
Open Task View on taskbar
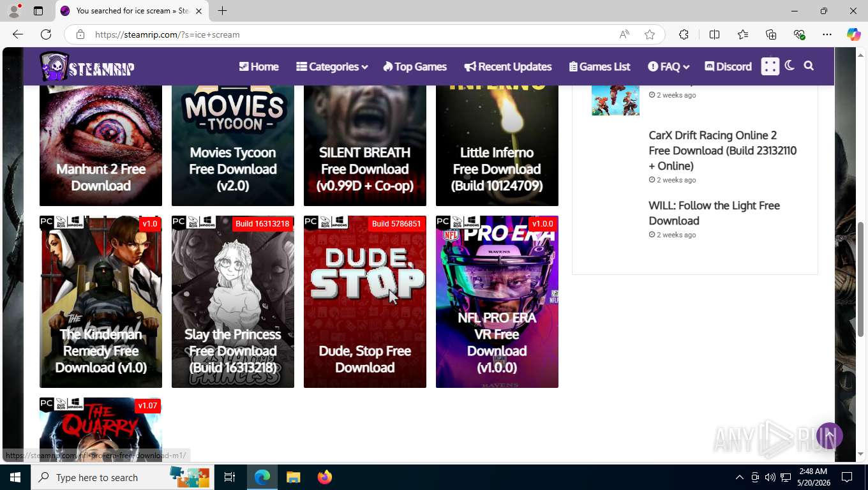pos(230,477)
